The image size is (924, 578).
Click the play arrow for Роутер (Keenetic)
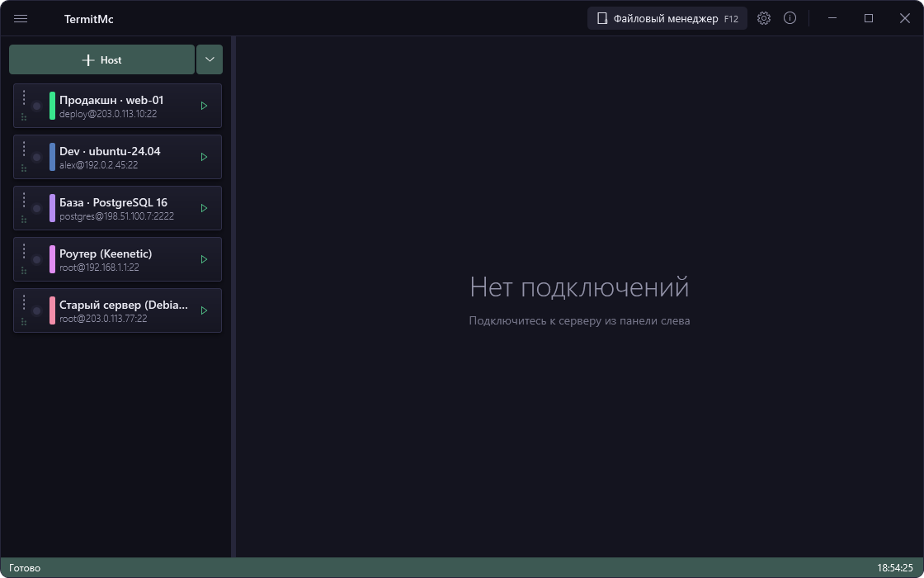coord(204,259)
